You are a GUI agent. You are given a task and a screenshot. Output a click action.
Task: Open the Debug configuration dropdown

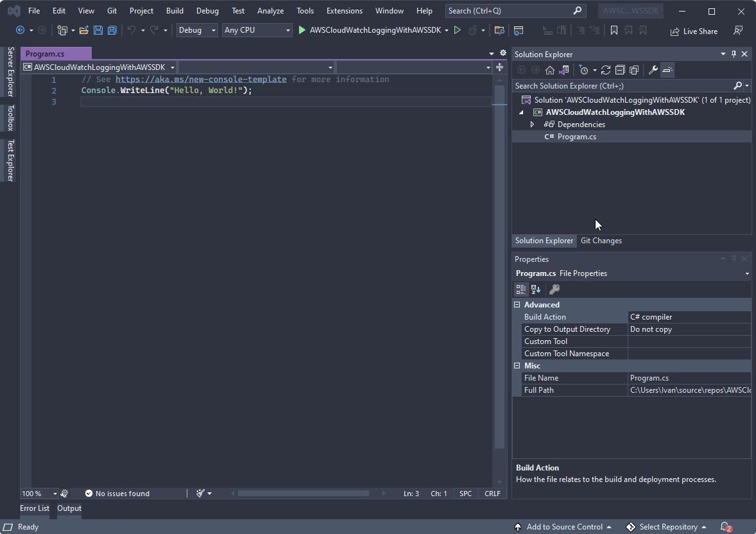click(x=197, y=30)
